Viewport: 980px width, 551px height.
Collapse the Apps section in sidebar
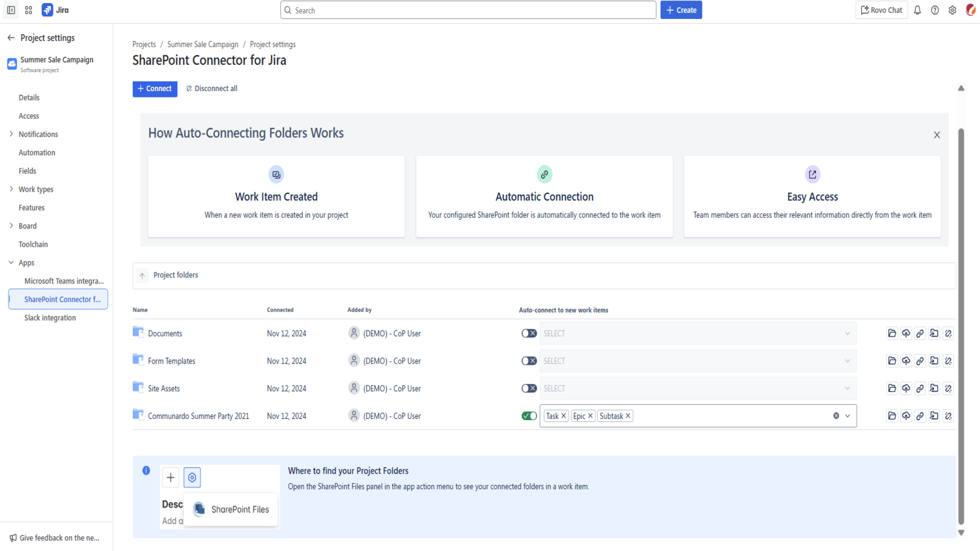click(11, 263)
